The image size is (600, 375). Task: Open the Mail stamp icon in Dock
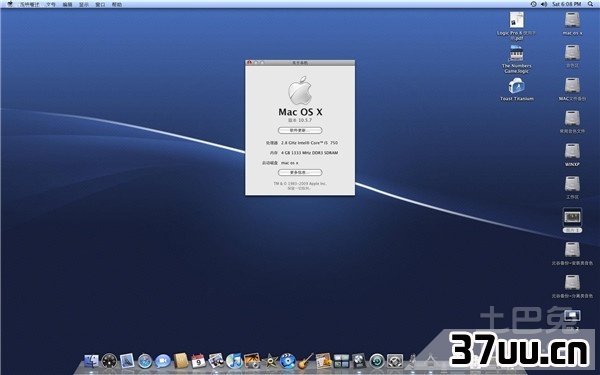pyautogui.click(x=127, y=361)
